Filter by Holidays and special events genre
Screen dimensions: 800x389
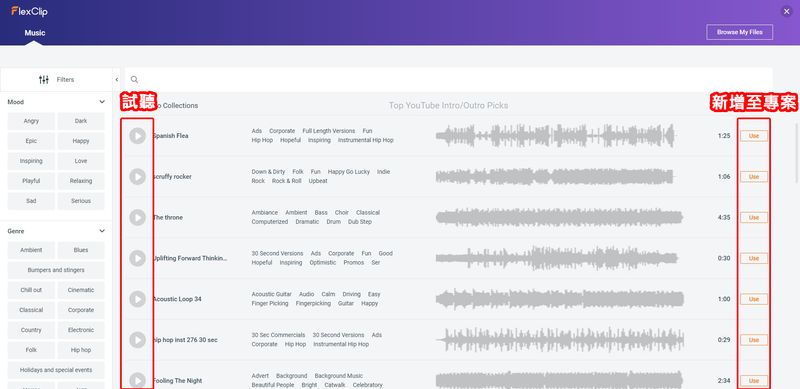[56, 370]
